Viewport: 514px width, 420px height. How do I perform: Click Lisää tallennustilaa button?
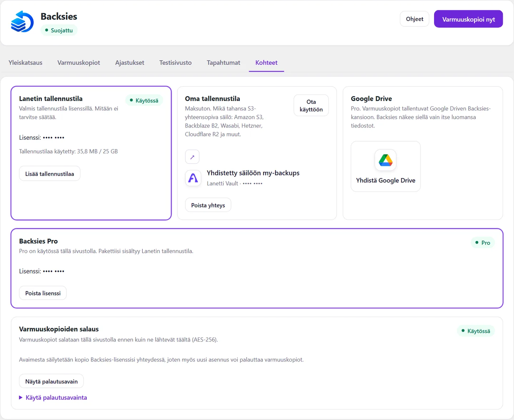pos(50,174)
